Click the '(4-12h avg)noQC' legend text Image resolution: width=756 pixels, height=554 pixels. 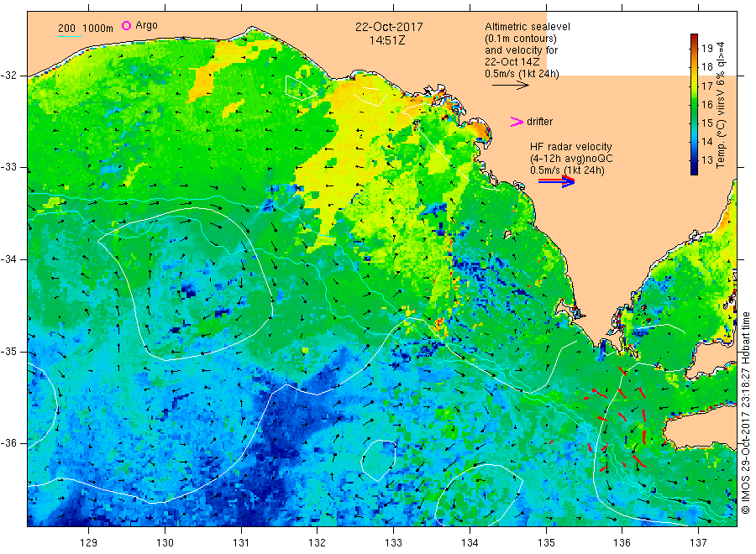pyautogui.click(x=571, y=159)
